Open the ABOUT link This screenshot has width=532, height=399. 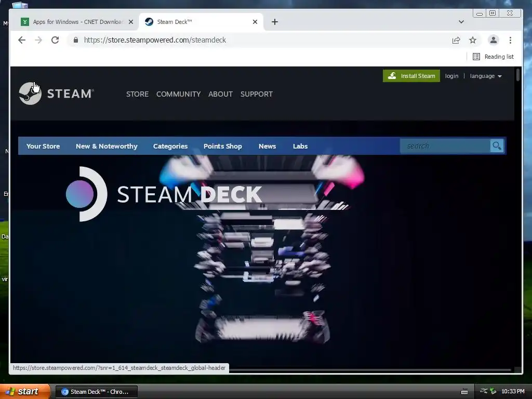pyautogui.click(x=220, y=94)
